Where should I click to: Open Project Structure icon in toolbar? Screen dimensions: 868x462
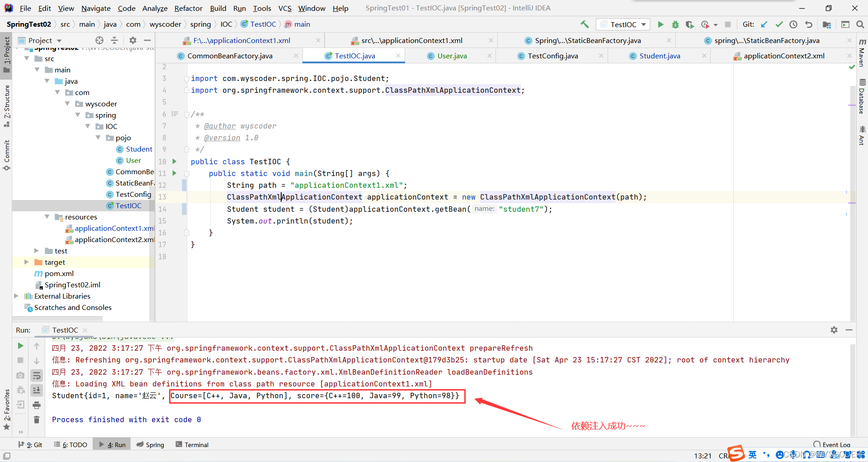click(827, 24)
